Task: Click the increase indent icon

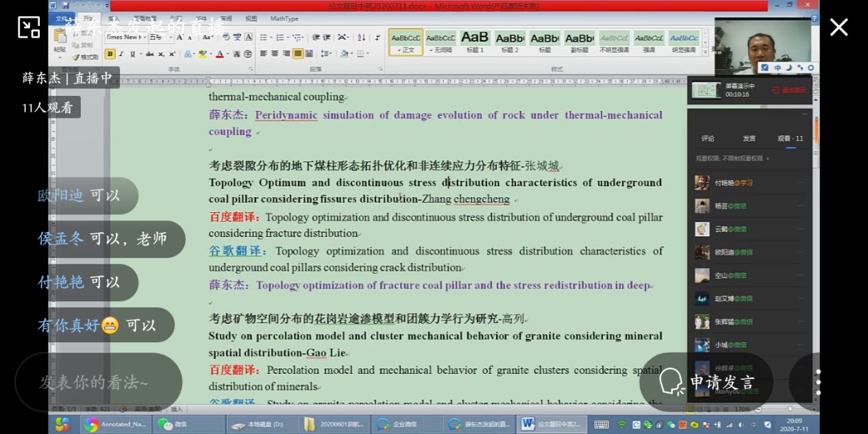Action: (x=327, y=37)
